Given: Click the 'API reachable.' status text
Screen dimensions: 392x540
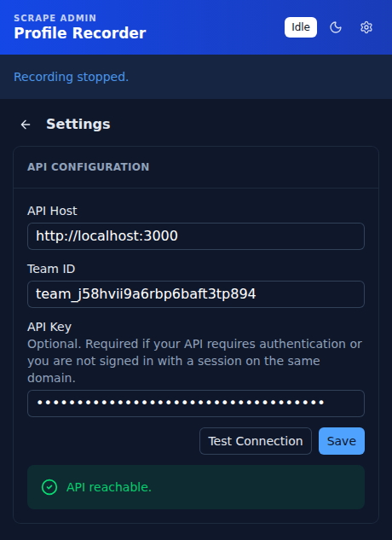Looking at the screenshot, I should tap(109, 487).
